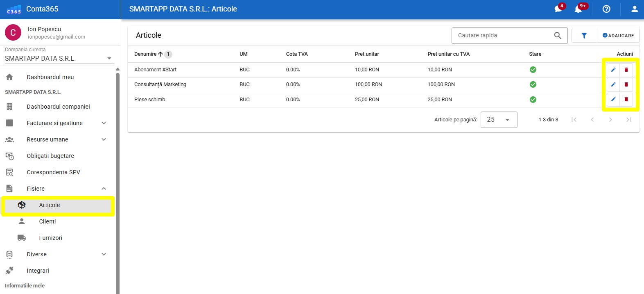
Task: Open the help question mark icon
Action: point(606,9)
